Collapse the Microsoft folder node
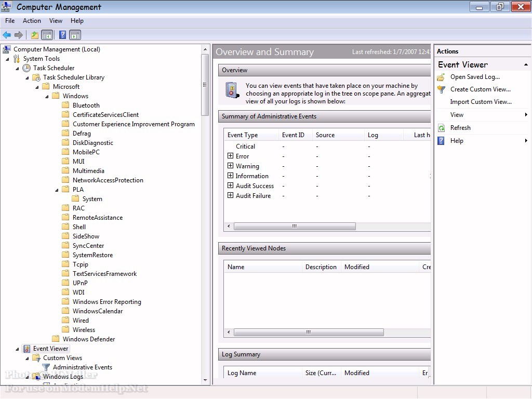532x399 pixels. (x=37, y=87)
